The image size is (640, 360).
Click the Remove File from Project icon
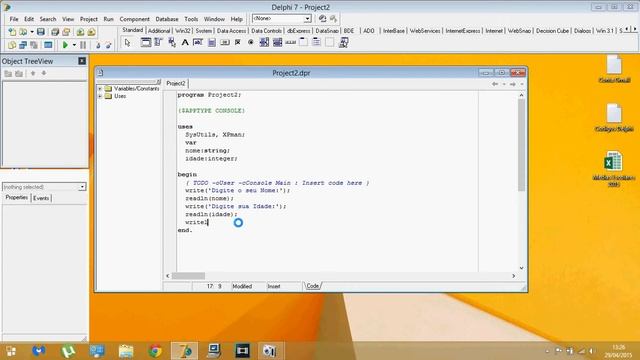(91, 32)
